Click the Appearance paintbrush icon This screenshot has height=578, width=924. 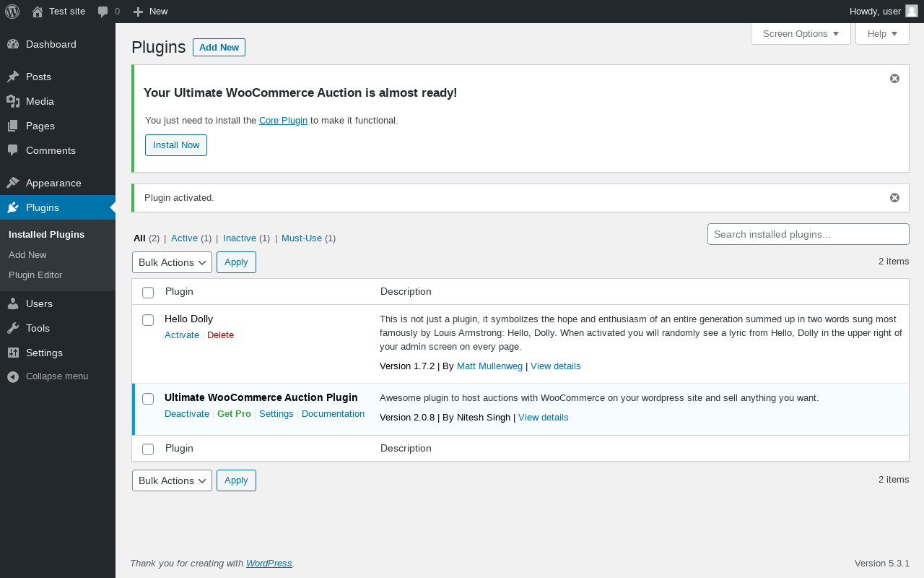click(x=13, y=183)
